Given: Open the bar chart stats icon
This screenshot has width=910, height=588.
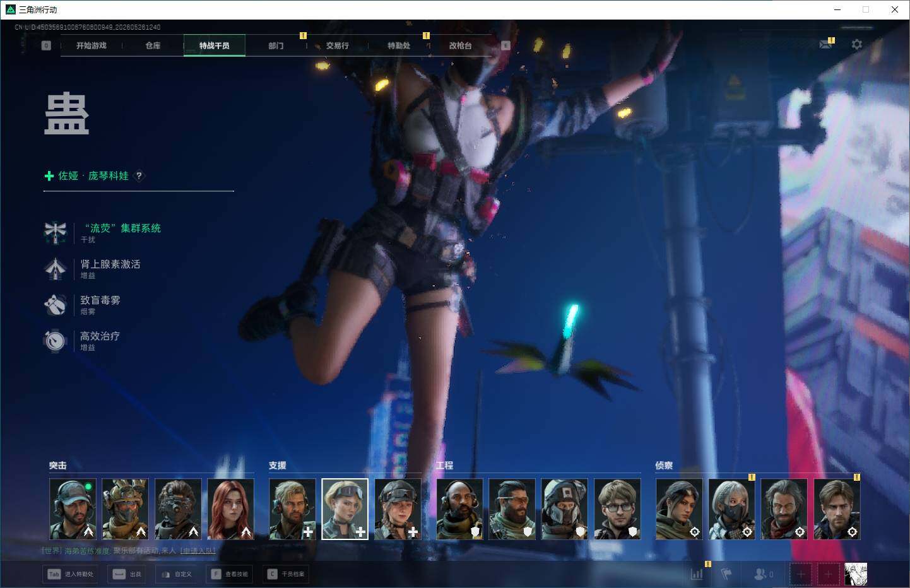Looking at the screenshot, I should pyautogui.click(x=697, y=574).
